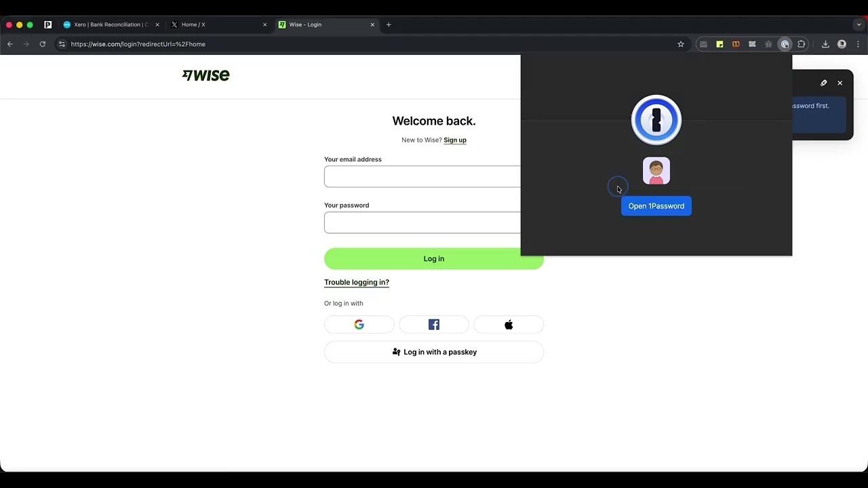Click the link icon in the side notification
Viewport: 868px width, 488px height.
click(824, 83)
